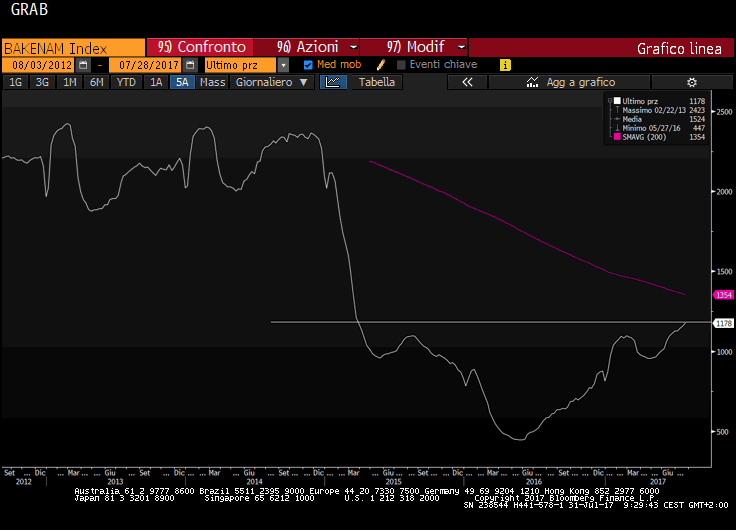Select the line chart view icon
The height and width of the screenshot is (530, 736).
point(333,82)
